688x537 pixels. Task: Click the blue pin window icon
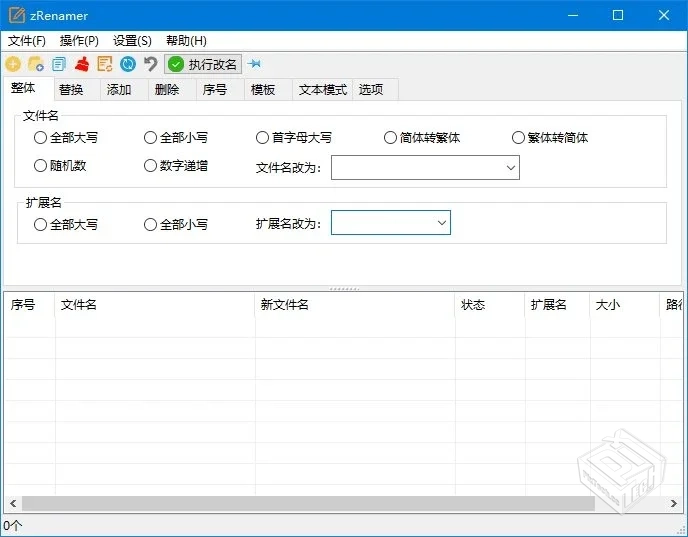click(254, 64)
